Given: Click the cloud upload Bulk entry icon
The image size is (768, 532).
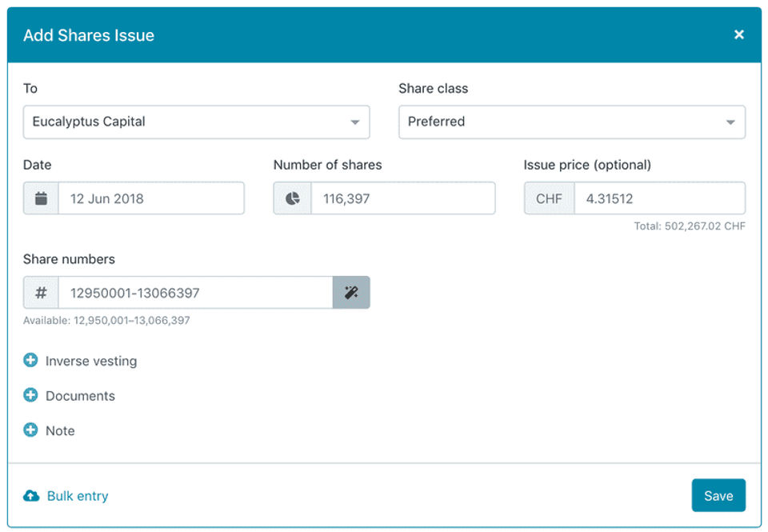Looking at the screenshot, I should pyautogui.click(x=31, y=496).
